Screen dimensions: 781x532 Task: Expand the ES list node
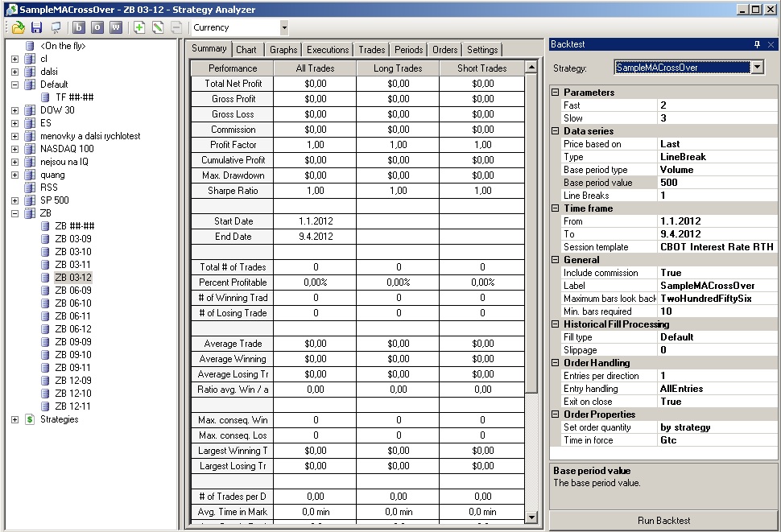[14, 123]
